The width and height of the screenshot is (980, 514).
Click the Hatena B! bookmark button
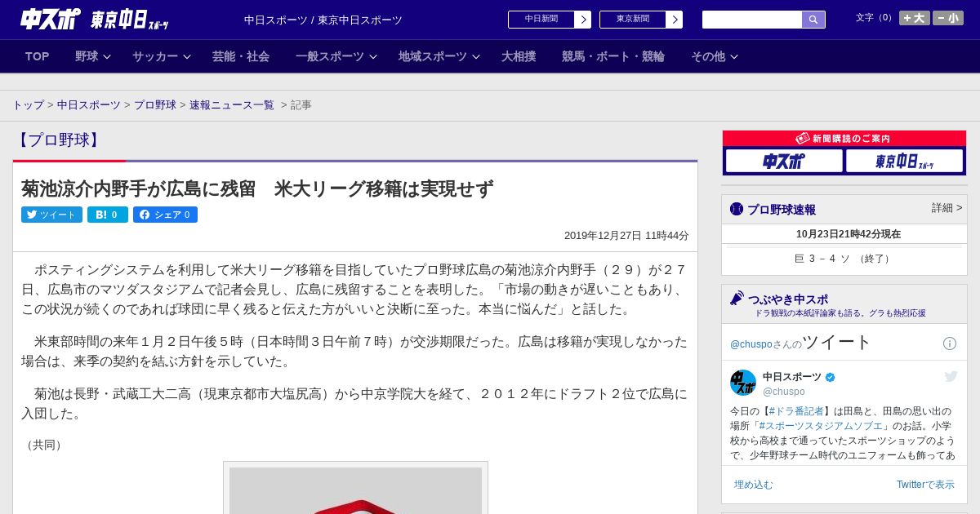coord(108,215)
